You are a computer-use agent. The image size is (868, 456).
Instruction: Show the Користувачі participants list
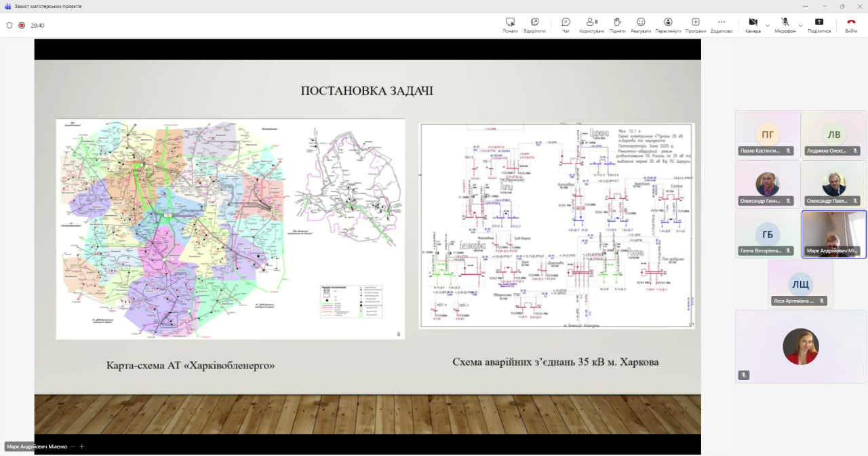coord(591,24)
